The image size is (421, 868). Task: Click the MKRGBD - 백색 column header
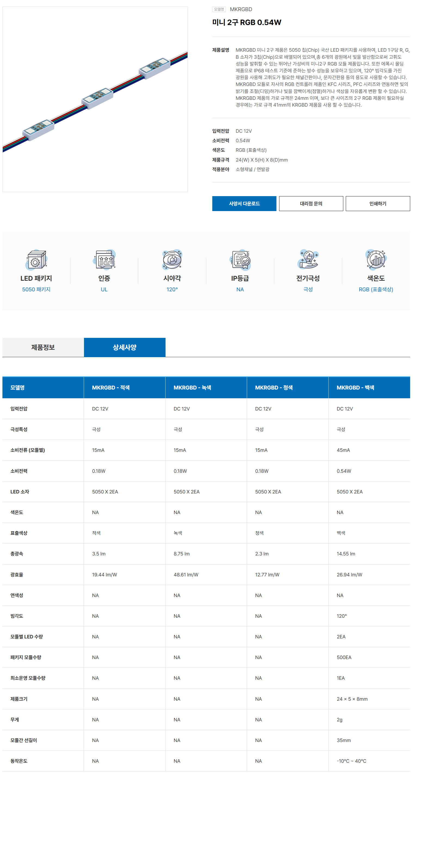pos(355,388)
